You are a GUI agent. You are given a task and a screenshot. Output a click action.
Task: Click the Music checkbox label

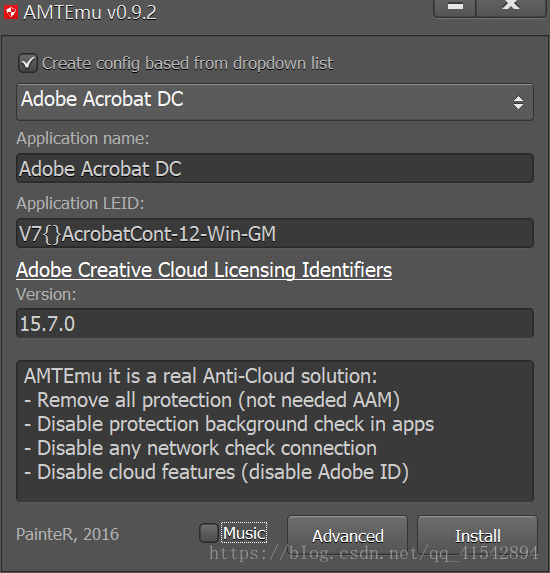(x=244, y=533)
